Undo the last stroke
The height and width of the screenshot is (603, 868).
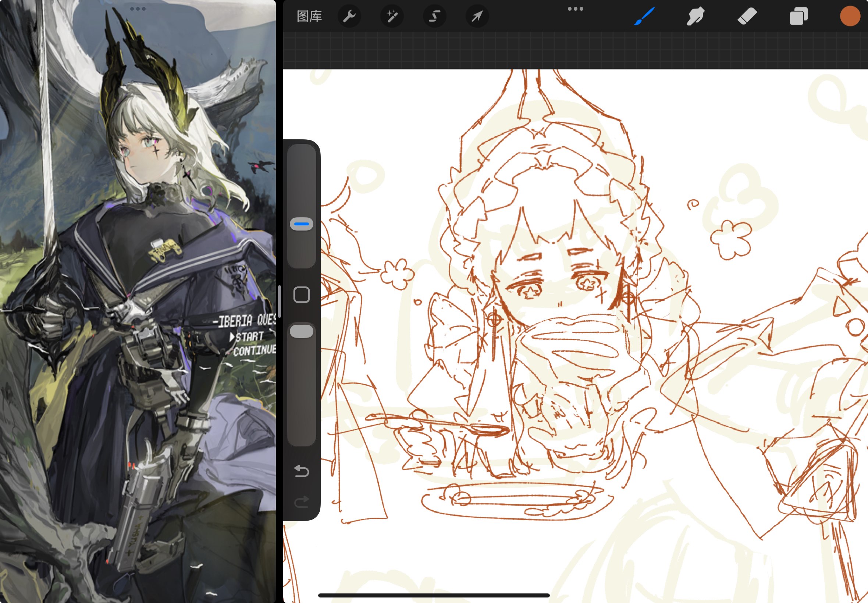pyautogui.click(x=302, y=471)
